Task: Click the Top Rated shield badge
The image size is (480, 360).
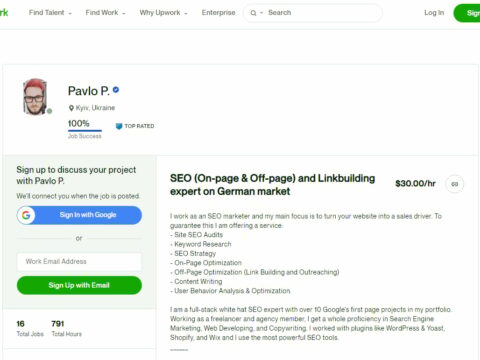Action: point(119,126)
